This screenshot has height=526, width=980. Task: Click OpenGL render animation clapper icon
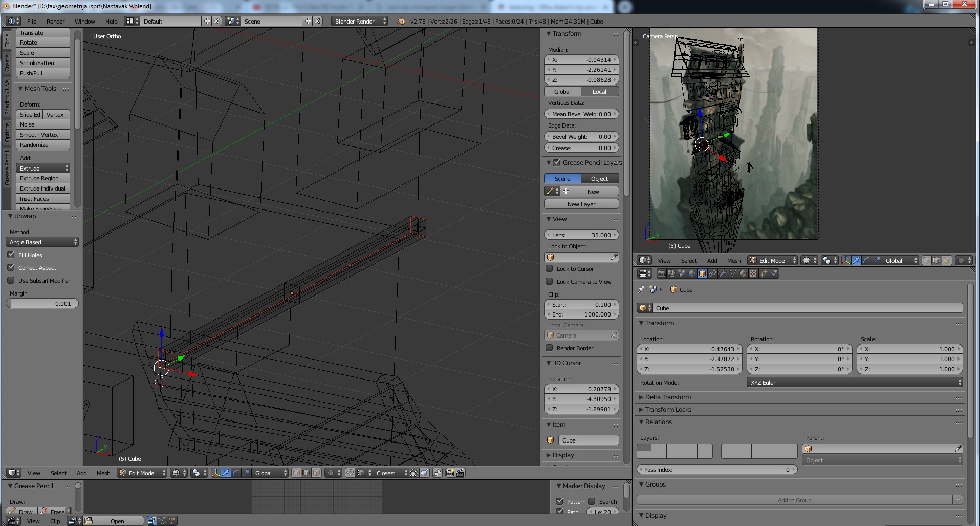(460, 473)
